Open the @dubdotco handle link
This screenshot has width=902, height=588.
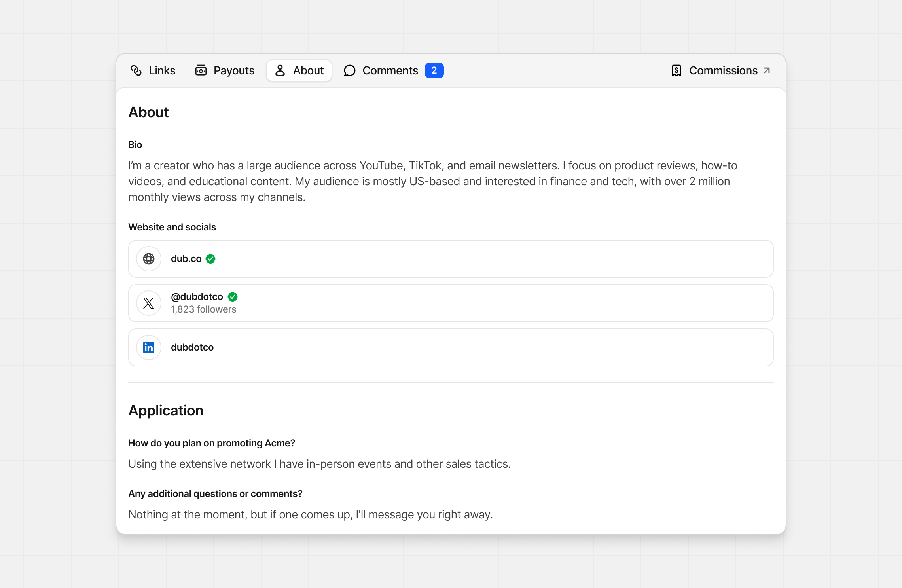click(197, 297)
